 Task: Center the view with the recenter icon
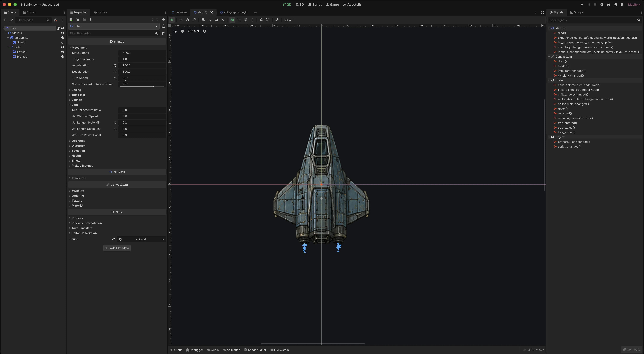175,31
